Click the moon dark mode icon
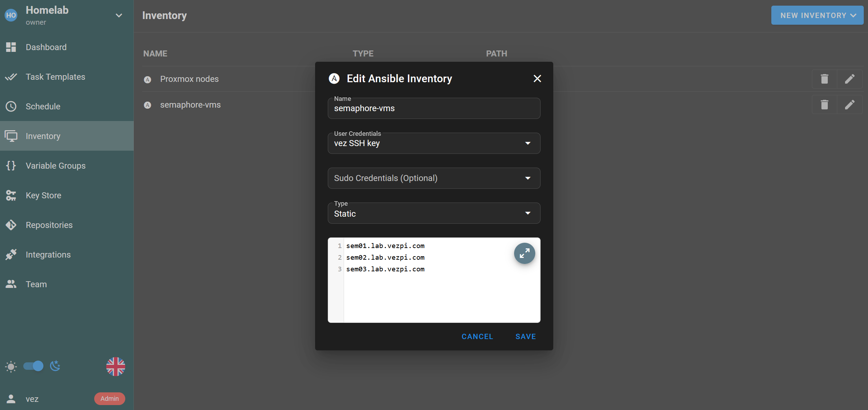This screenshot has width=868, height=410. (x=55, y=366)
